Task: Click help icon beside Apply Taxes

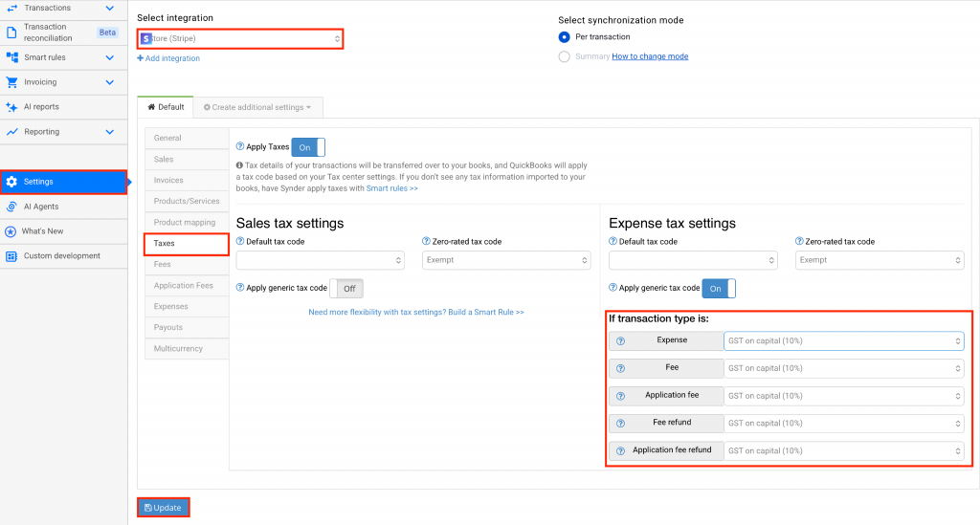Action: 239,147
